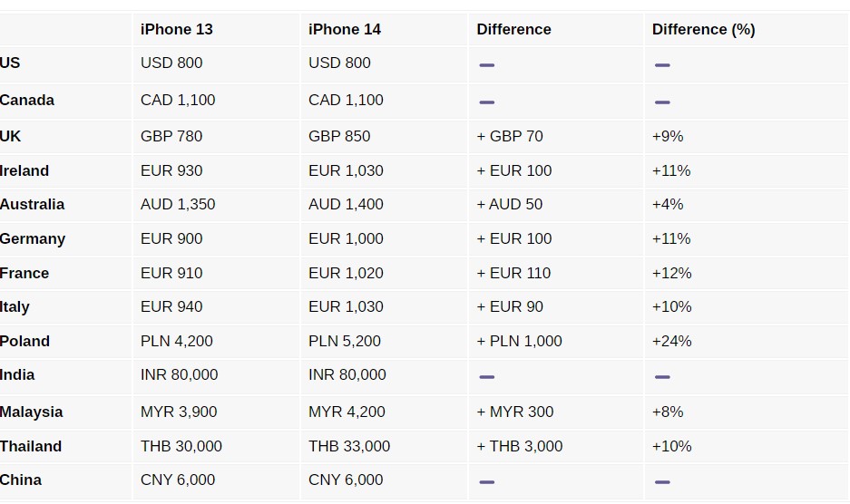The width and height of the screenshot is (850, 504).
Task: Select the Malaysia row label
Action: click(32, 412)
